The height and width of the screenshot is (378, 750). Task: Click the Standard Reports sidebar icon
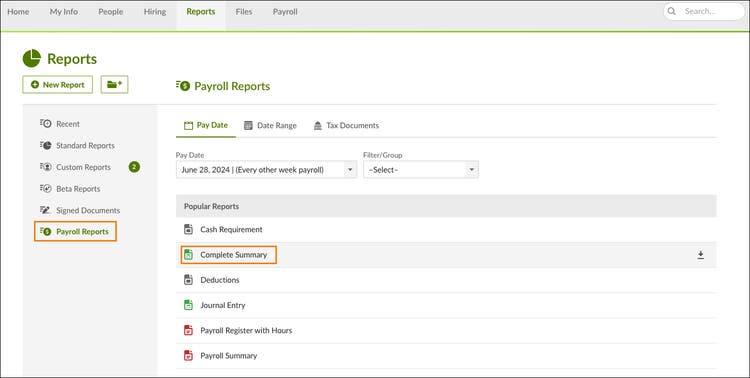45,145
